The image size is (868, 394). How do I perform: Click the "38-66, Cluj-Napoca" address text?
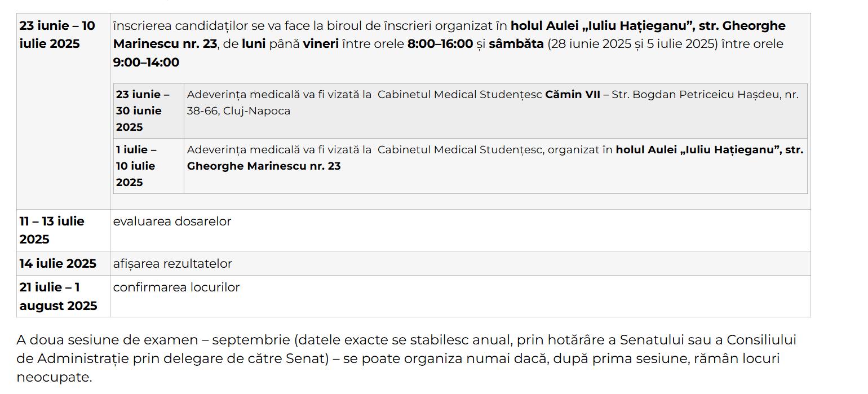coord(238,111)
